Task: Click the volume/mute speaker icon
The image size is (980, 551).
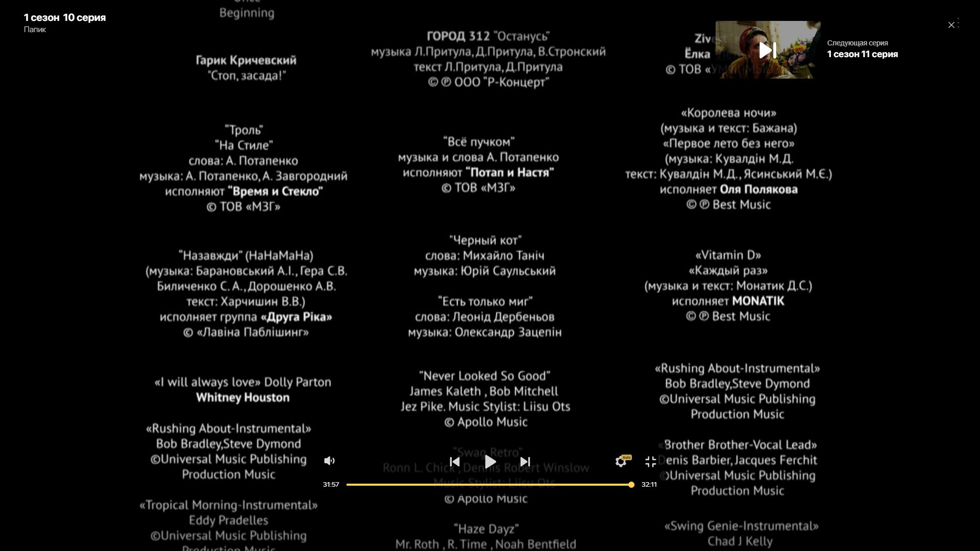Action: pos(329,461)
